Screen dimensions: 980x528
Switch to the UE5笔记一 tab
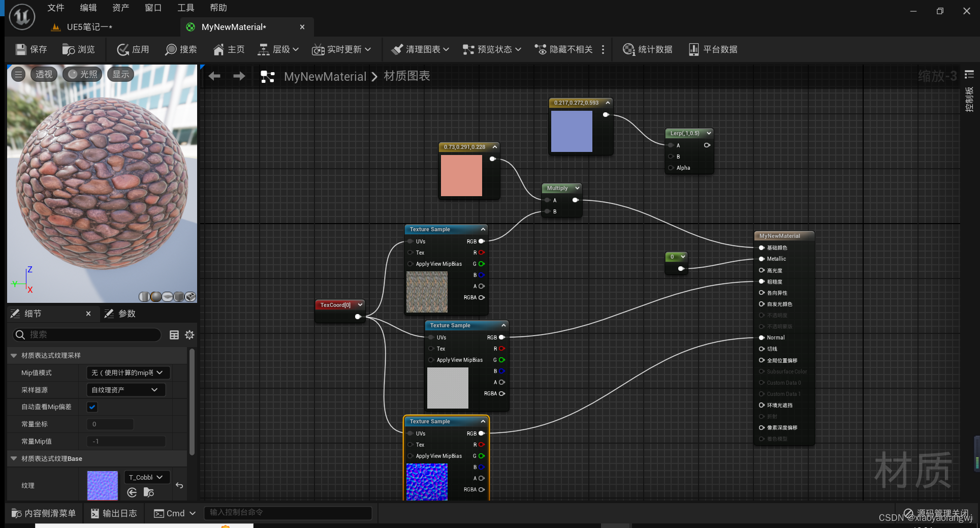click(x=89, y=27)
